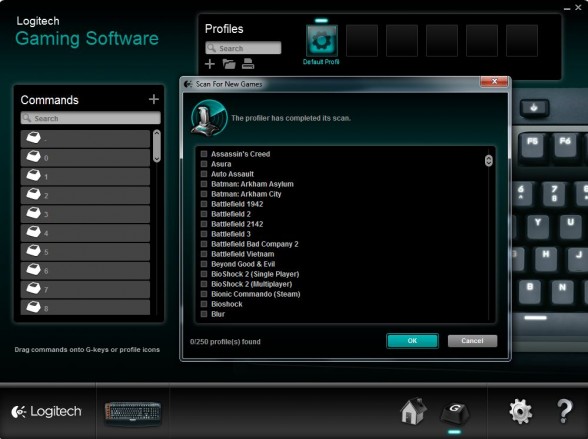Viewport: 588px width, 439px height.
Task: Check the Blur checkbox
Action: (x=204, y=314)
